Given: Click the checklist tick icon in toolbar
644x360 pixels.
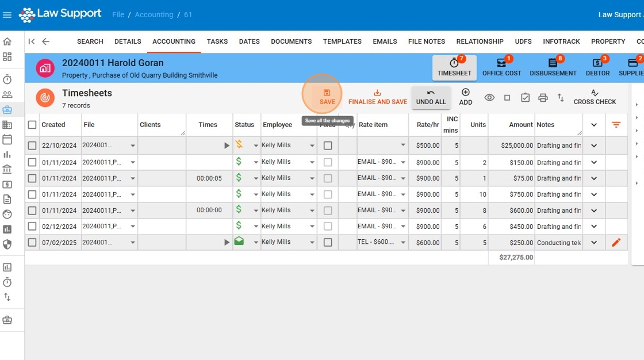Looking at the screenshot, I should (525, 98).
